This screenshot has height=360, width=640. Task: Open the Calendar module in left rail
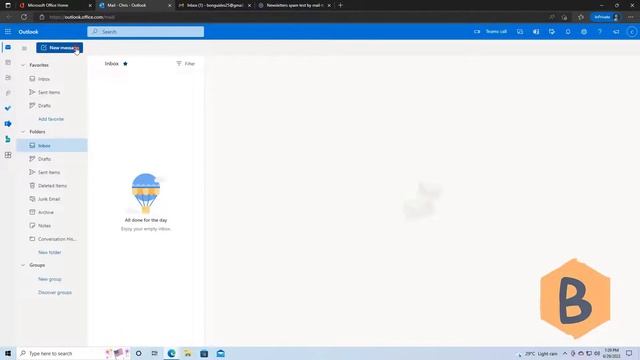point(8,62)
